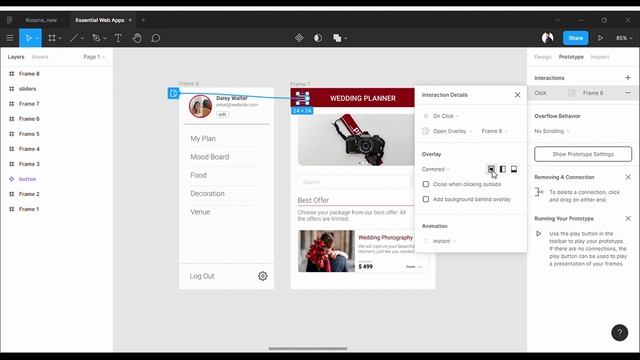Enable Add background behind overlay checkbox

[x=426, y=199]
